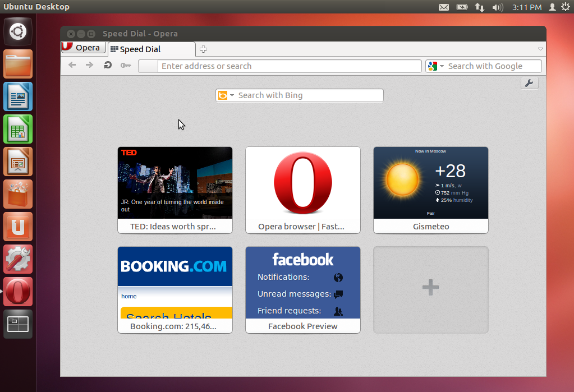Click the address bar to enter a URL
The image size is (574, 392).
pyautogui.click(x=281, y=66)
